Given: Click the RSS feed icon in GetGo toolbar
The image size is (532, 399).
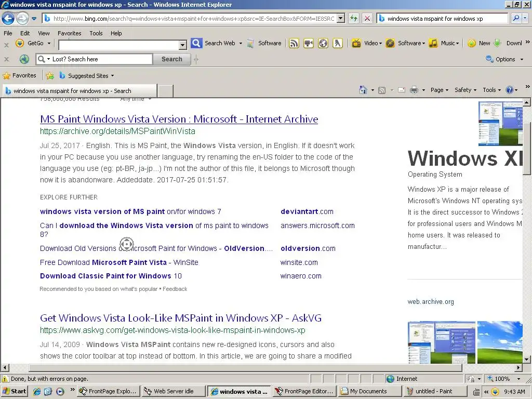Looking at the screenshot, I should click(294, 43).
